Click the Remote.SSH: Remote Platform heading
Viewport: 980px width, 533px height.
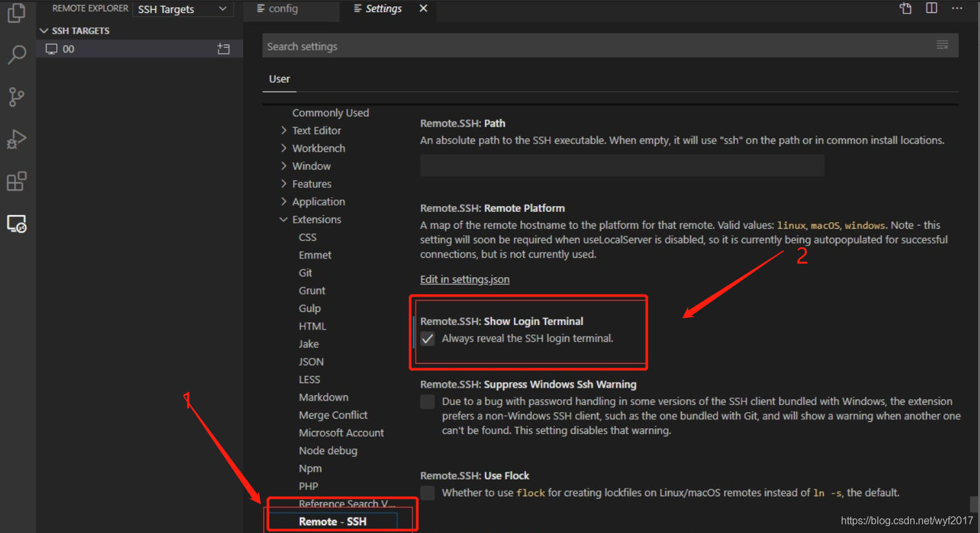tap(493, 208)
